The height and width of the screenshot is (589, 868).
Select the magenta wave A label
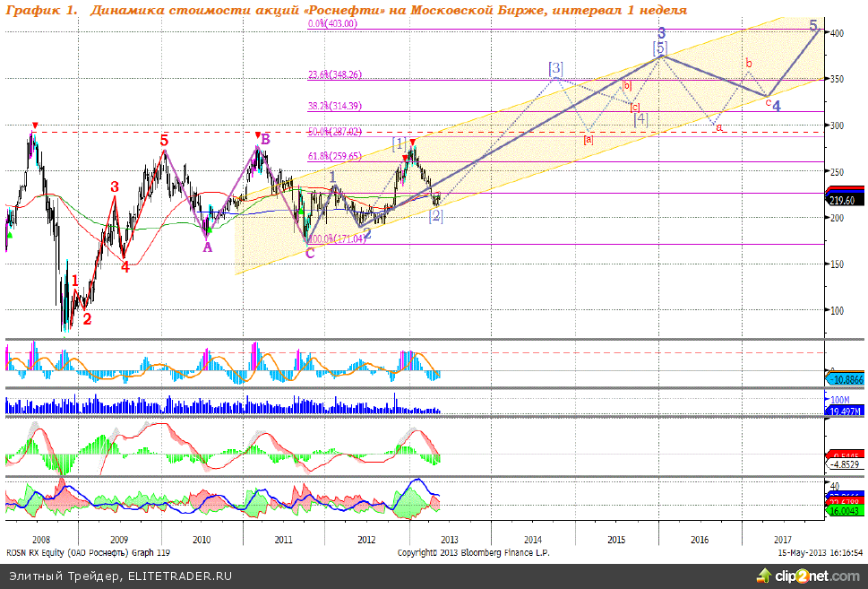coord(207,247)
